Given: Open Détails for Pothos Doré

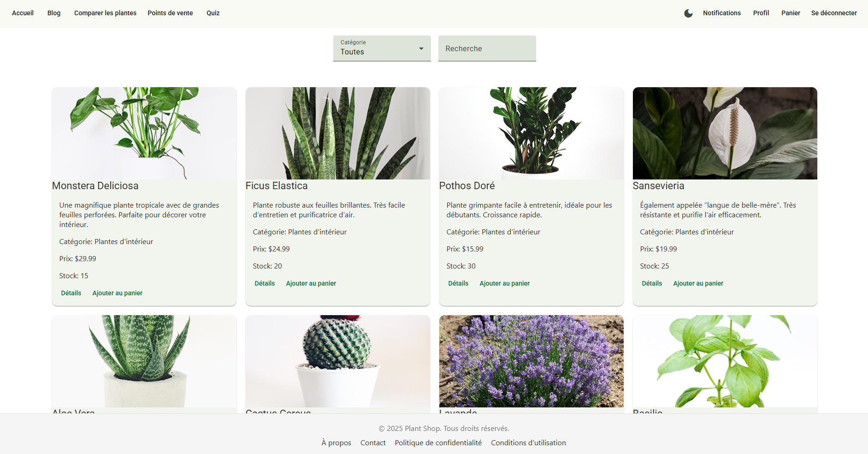Looking at the screenshot, I should tap(458, 283).
